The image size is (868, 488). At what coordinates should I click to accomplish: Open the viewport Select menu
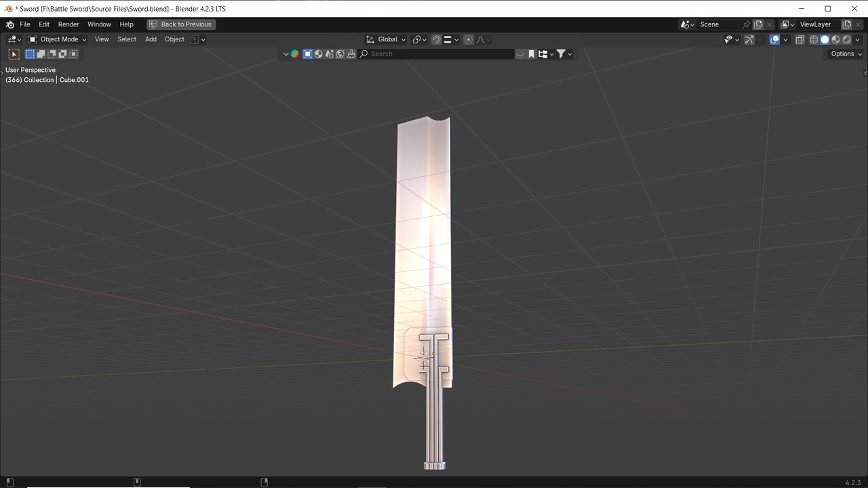tap(127, 39)
